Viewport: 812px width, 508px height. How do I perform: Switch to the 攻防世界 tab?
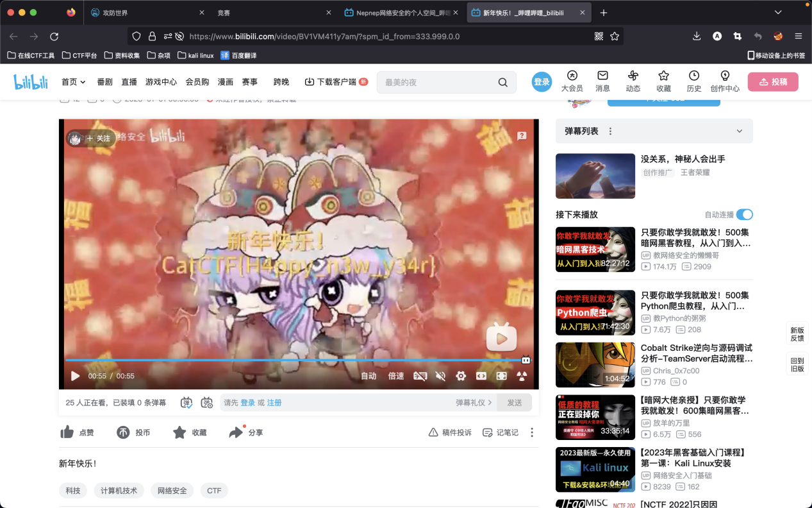(x=147, y=13)
